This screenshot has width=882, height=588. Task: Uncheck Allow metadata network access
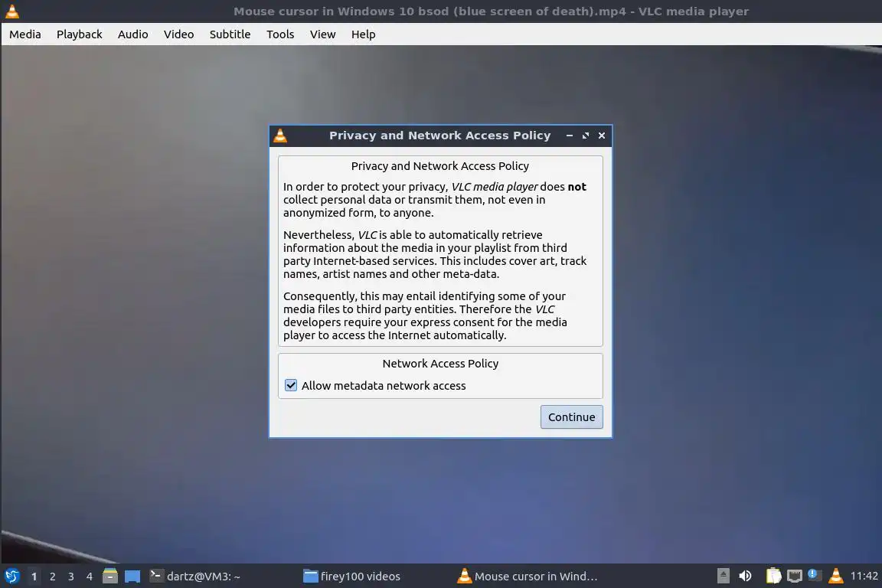[x=291, y=385]
